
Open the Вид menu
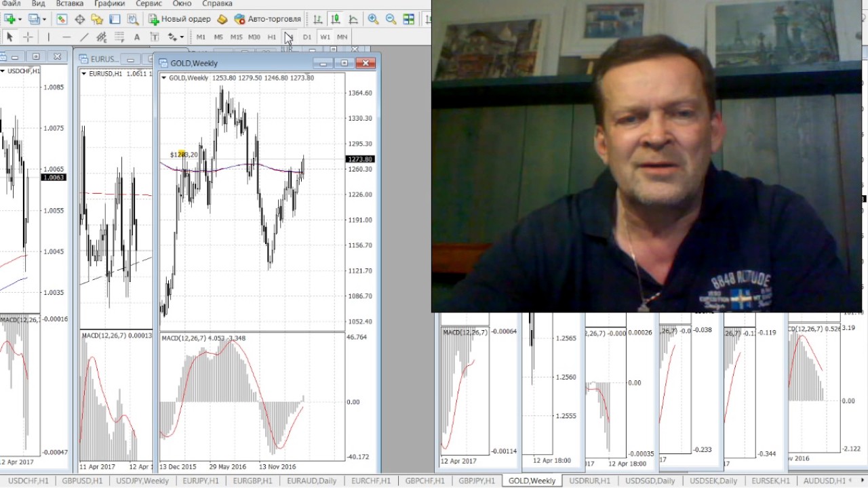(x=39, y=3)
